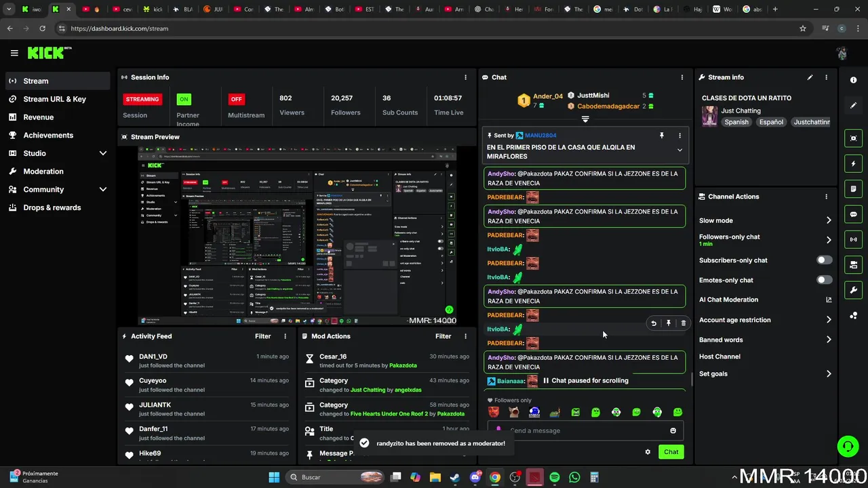Open Mod Actions Filter
Screen dimensions: 868x488
(x=443, y=336)
